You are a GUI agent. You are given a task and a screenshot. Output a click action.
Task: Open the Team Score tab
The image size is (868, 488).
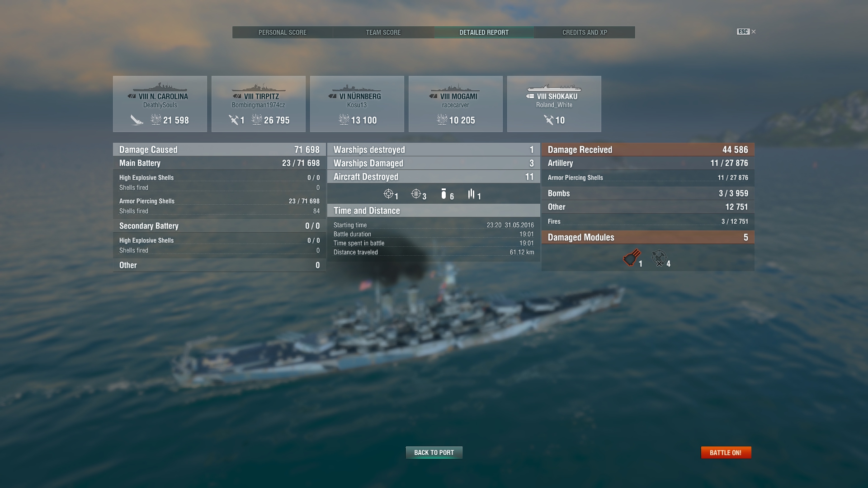pyautogui.click(x=383, y=32)
